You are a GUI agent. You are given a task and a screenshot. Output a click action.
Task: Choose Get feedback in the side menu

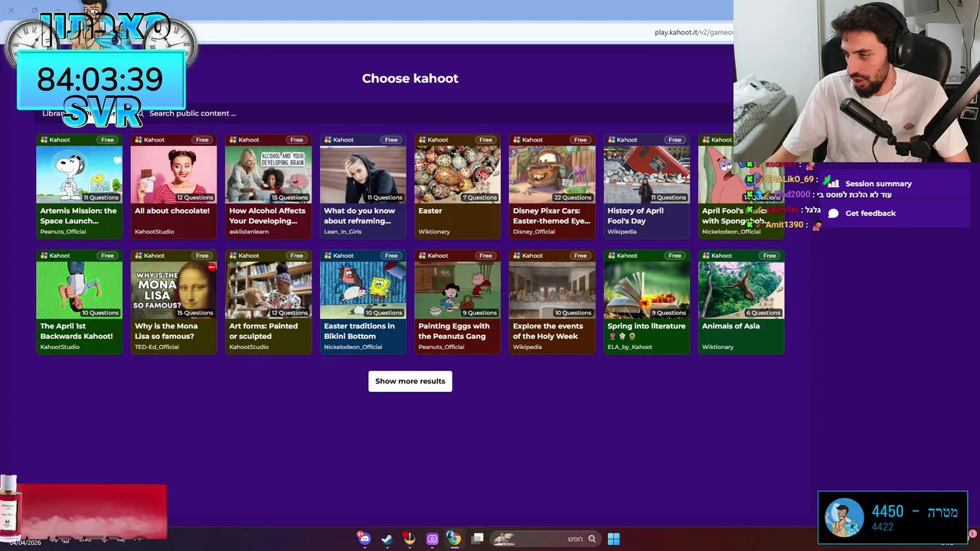871,214
